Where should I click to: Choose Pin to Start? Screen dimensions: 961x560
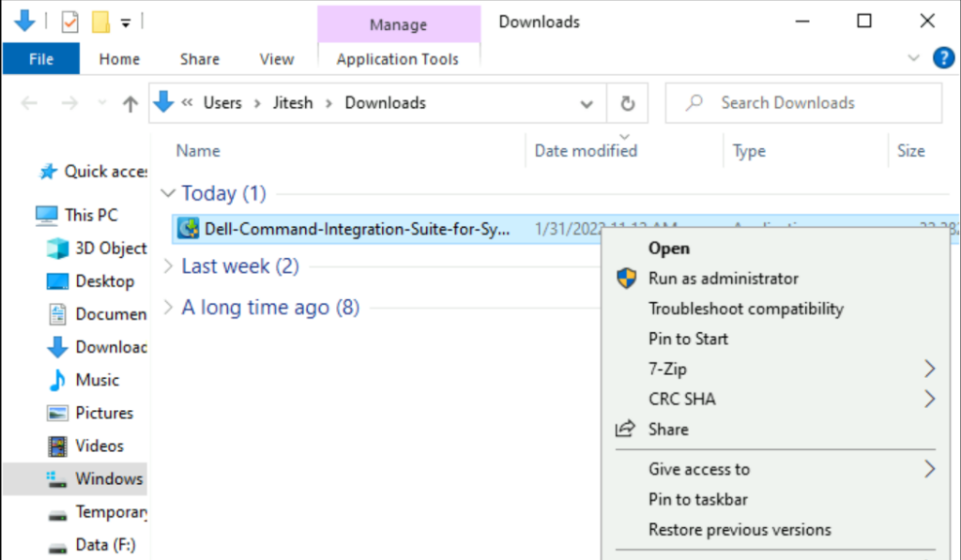coord(688,339)
